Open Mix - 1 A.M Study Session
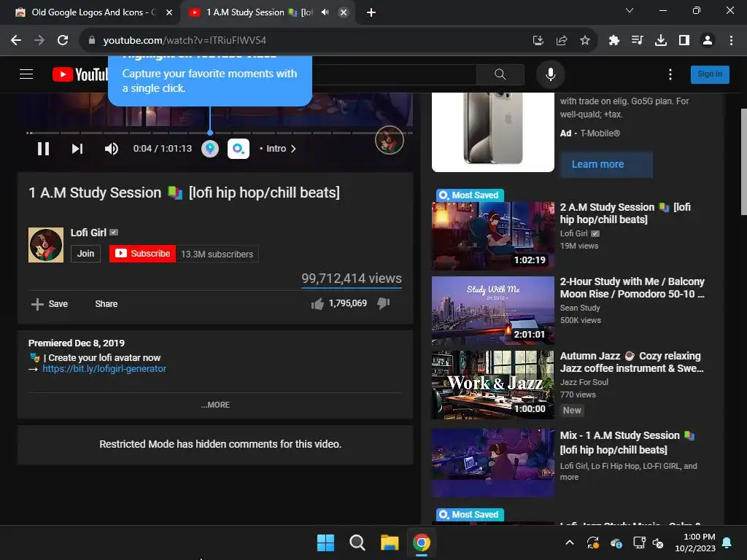 627,443
